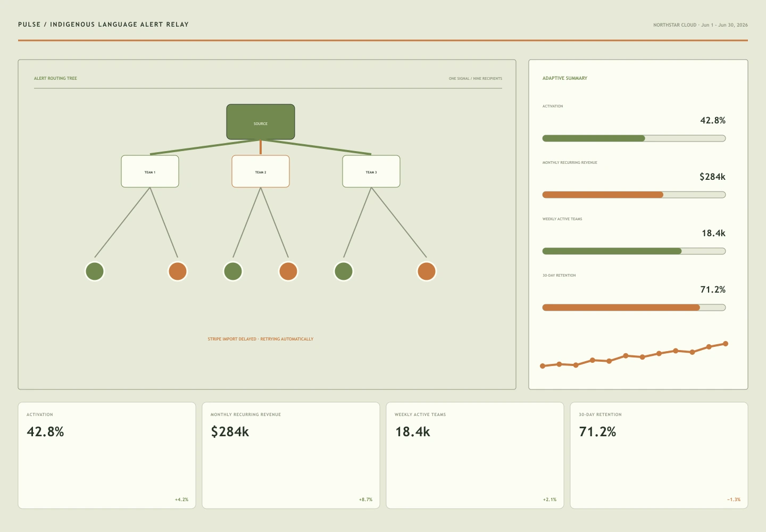The width and height of the screenshot is (766, 532).
Task: Click the +4.2% change on the Activation card
Action: pyautogui.click(x=181, y=500)
